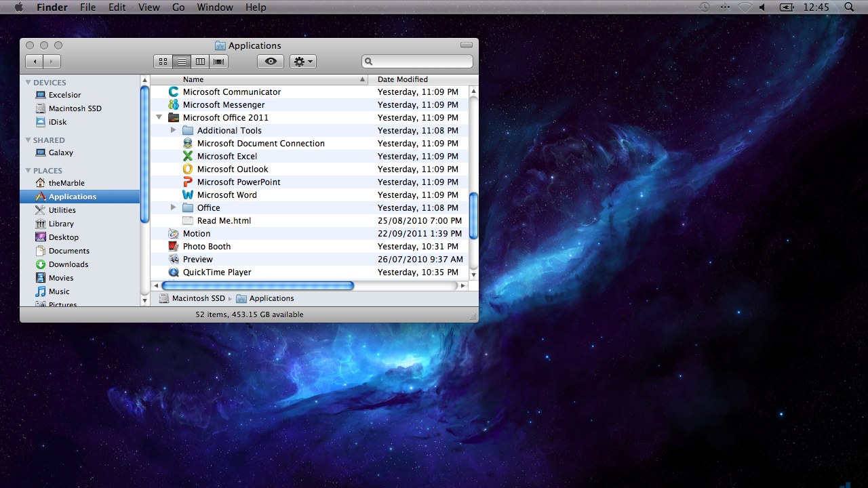Expand the Office subfolder
This screenshot has width=868, height=488.
point(174,207)
